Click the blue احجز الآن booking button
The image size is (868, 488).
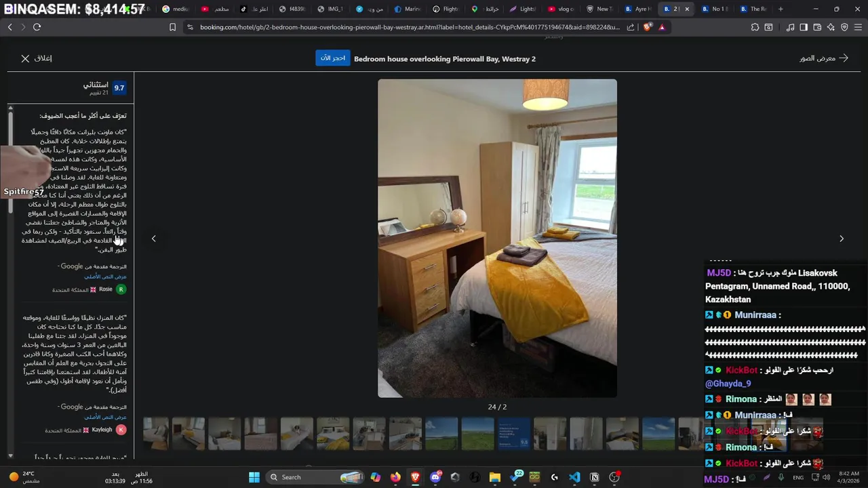332,58
